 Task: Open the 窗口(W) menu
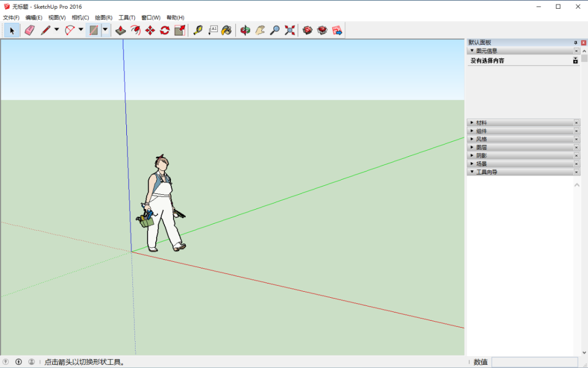coord(151,17)
